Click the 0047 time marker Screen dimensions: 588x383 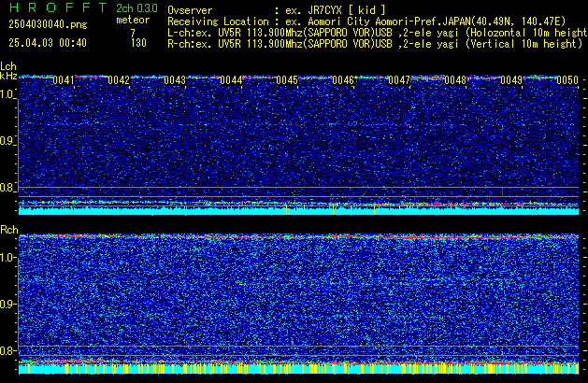(399, 80)
